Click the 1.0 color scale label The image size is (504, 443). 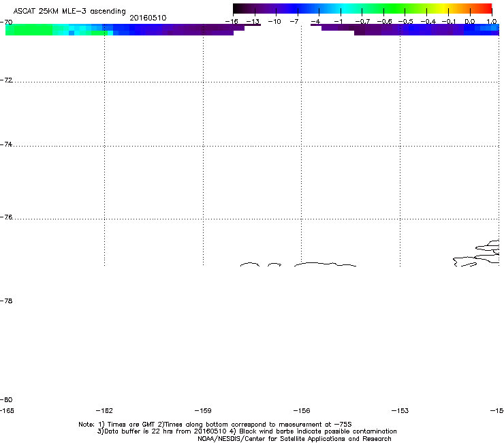492,22
